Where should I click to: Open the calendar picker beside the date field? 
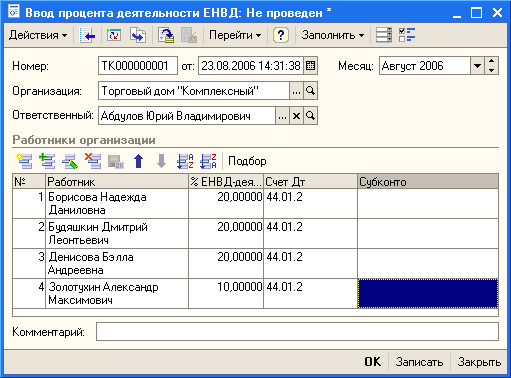click(x=310, y=66)
